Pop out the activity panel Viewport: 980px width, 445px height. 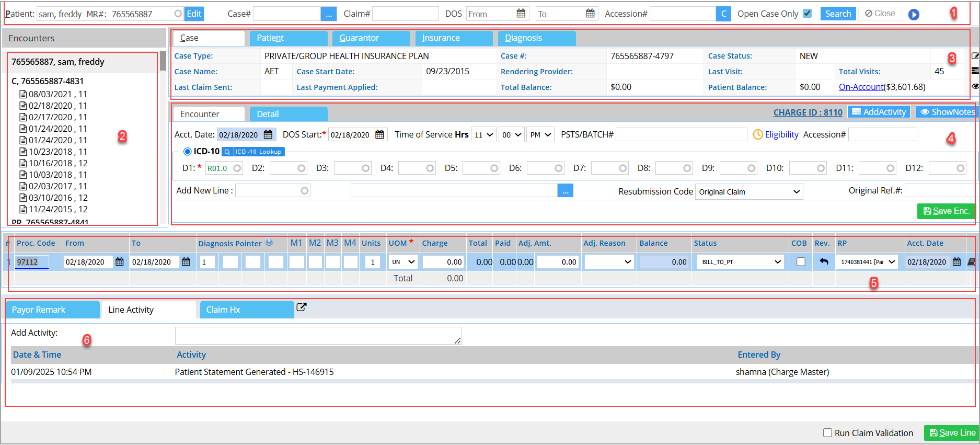301,307
